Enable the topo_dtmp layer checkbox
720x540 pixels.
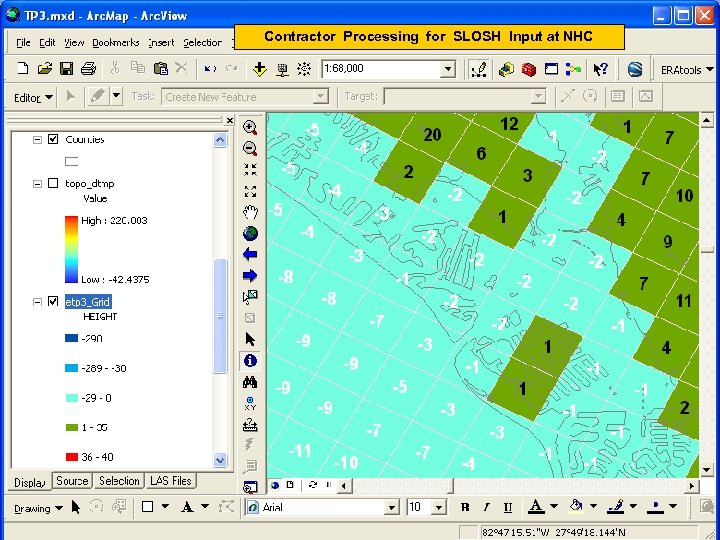pos(53,183)
